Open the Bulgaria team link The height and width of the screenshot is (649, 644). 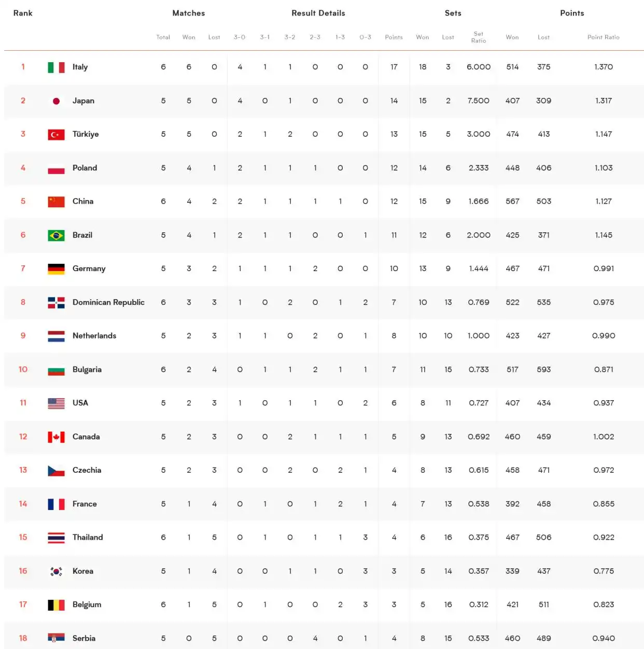click(87, 370)
